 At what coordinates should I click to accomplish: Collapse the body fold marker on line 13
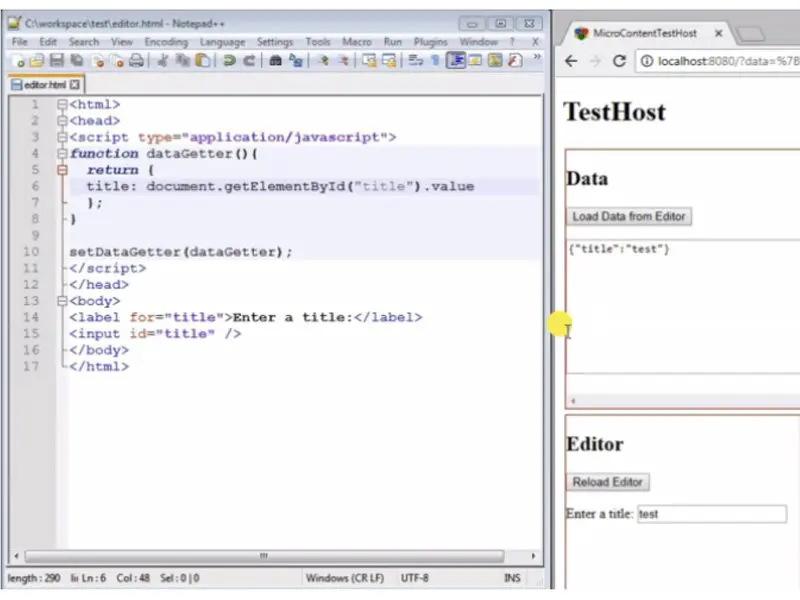click(62, 301)
